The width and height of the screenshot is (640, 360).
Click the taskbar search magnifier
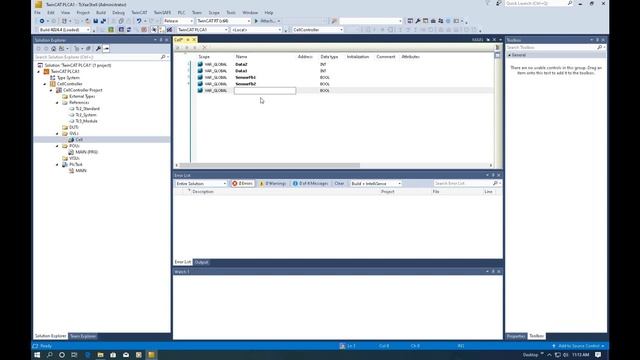[49, 355]
